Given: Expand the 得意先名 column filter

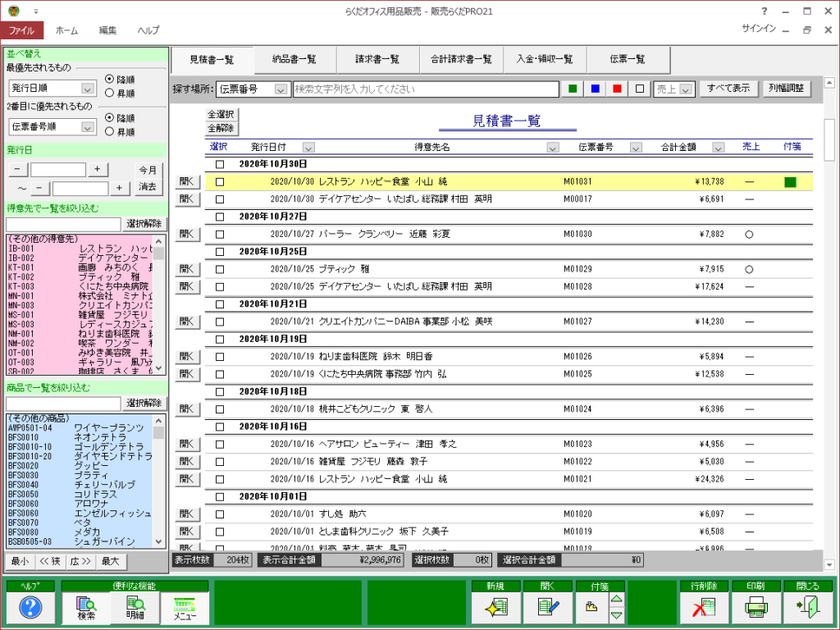Looking at the screenshot, I should point(553,148).
